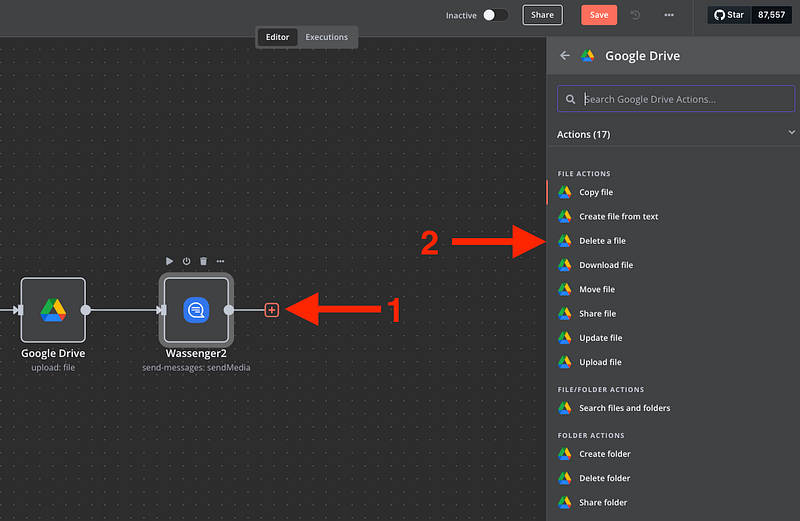This screenshot has height=521, width=800.
Task: Go back using the panel's left arrow
Action: tap(565, 56)
